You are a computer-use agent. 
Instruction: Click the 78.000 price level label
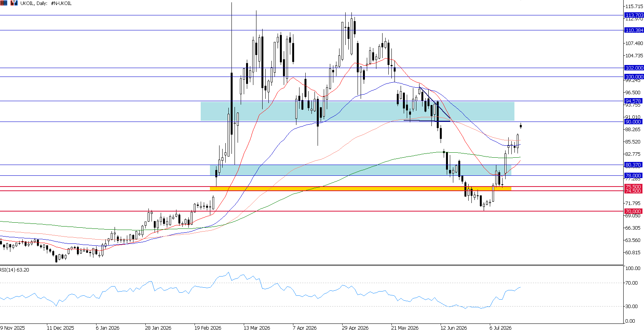(x=634, y=176)
